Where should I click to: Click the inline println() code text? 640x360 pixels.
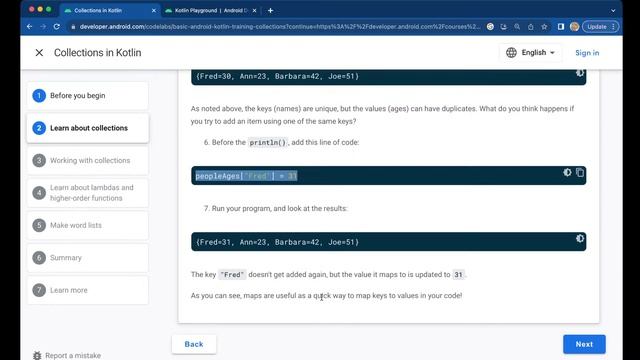tap(268, 142)
